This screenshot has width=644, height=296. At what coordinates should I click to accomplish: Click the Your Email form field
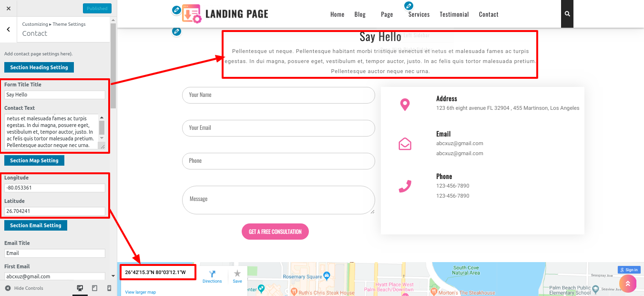point(278,128)
